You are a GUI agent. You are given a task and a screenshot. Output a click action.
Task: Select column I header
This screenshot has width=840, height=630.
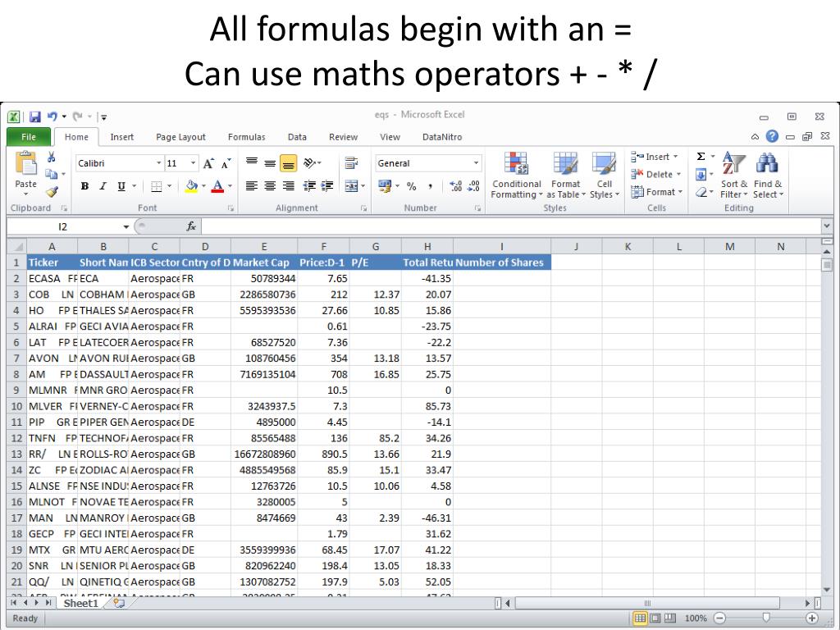click(x=502, y=246)
